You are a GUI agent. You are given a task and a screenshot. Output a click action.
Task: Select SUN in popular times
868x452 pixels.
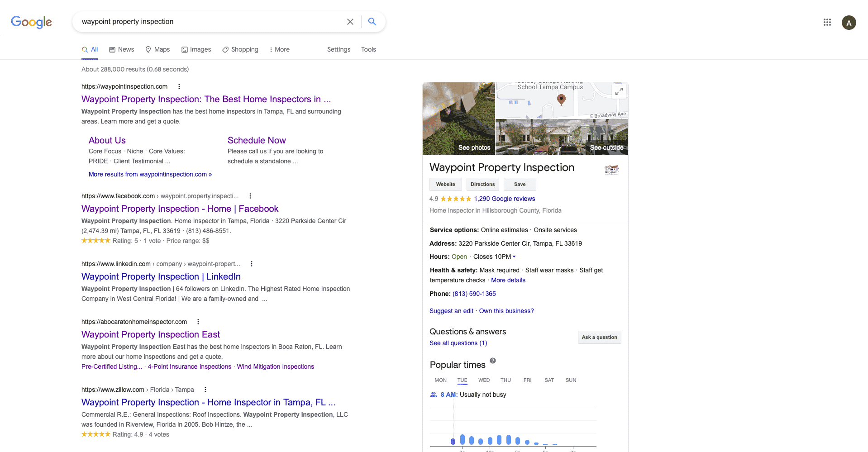coord(571,380)
